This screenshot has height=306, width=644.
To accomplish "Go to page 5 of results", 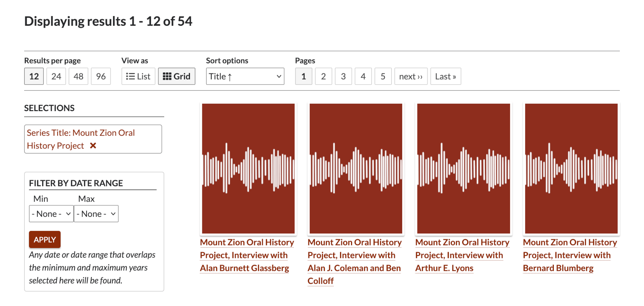I will [383, 76].
